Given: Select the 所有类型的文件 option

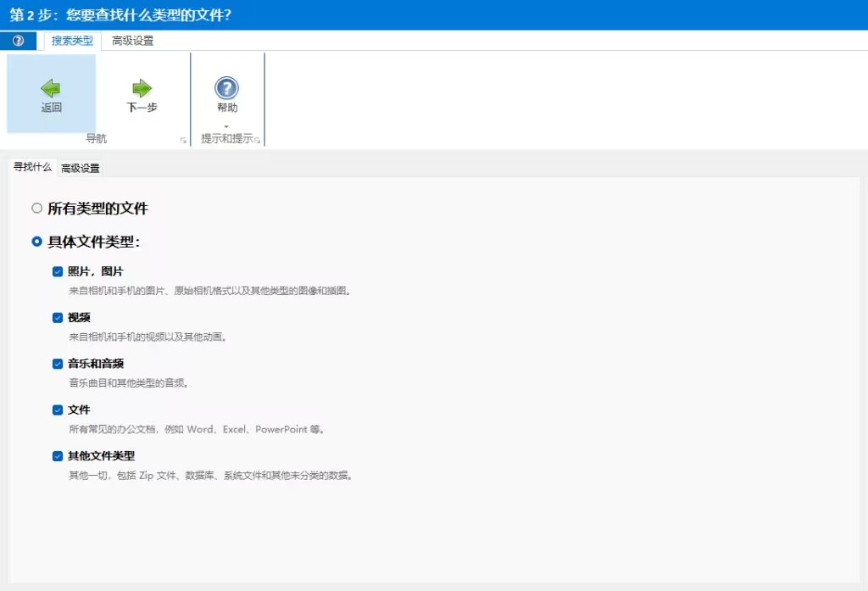Looking at the screenshot, I should (36, 208).
